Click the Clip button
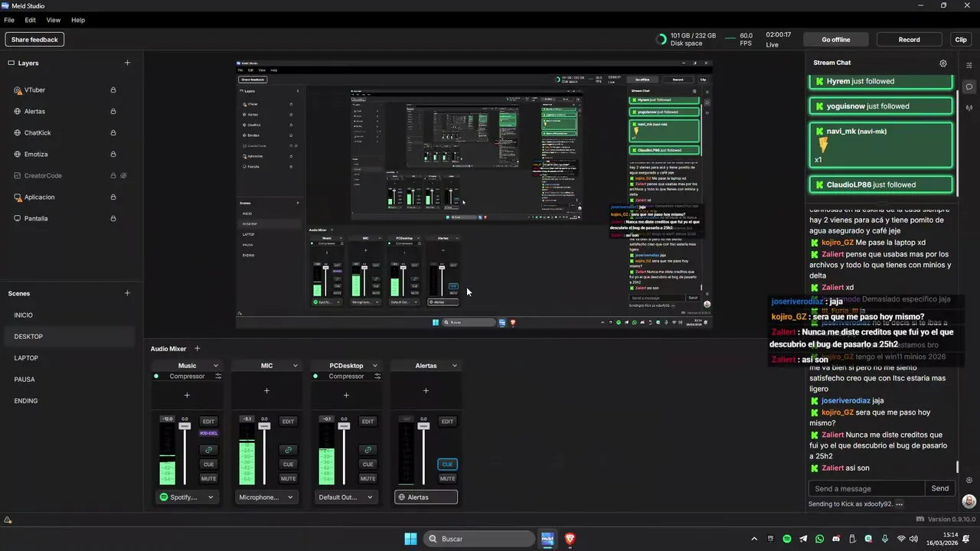 (x=961, y=40)
